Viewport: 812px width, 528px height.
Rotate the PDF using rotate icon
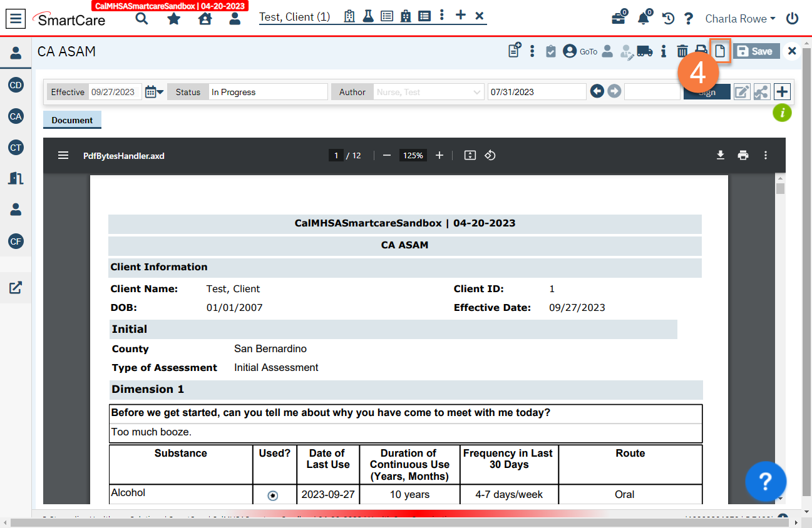[490, 155]
